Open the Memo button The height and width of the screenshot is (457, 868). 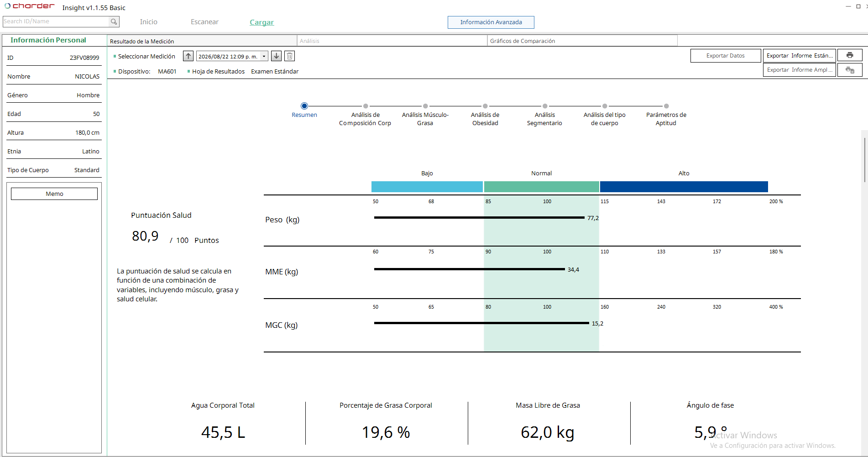[54, 194]
